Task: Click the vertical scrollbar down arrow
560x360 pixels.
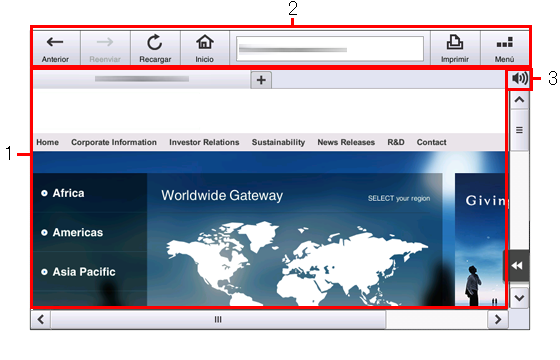Action: click(519, 298)
